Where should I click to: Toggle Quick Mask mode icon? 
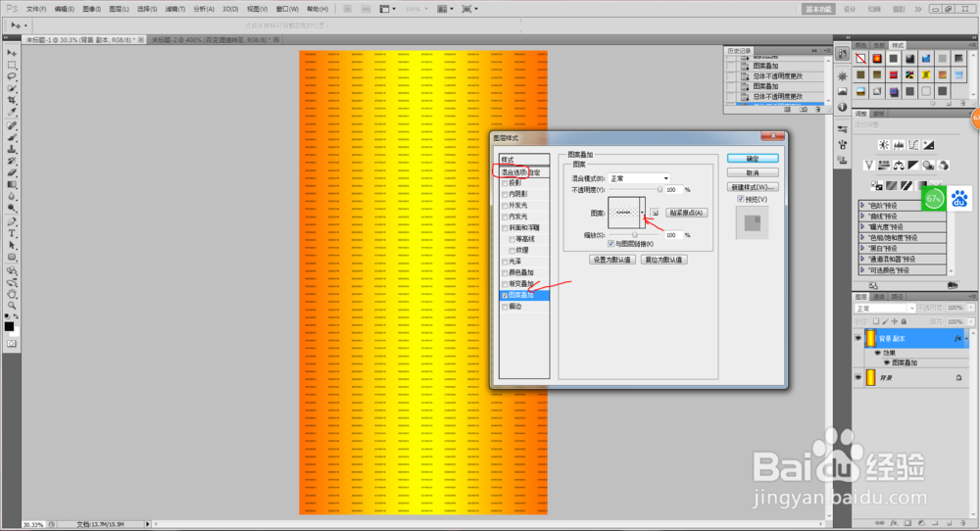point(12,344)
